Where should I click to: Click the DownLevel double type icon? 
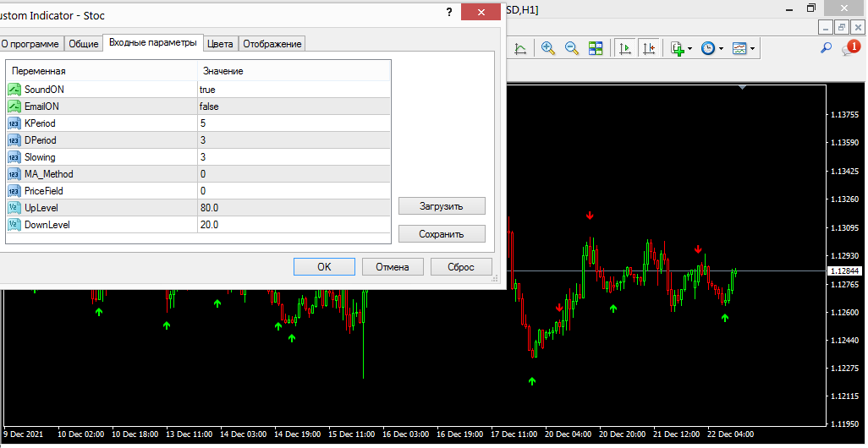[15, 225]
